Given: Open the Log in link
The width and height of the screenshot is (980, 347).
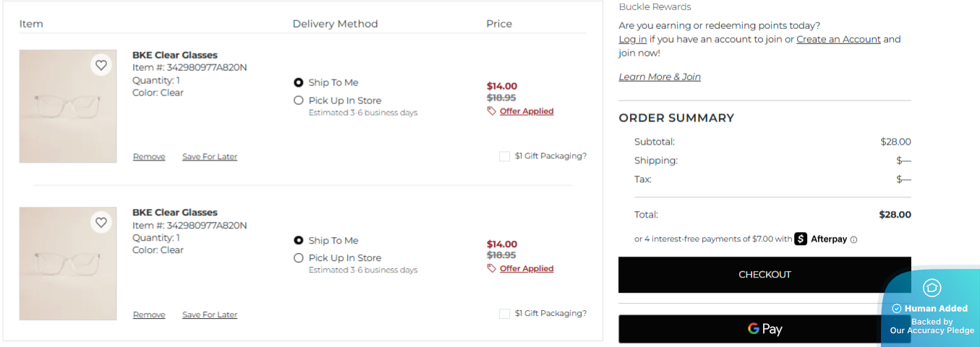Looking at the screenshot, I should click(633, 39).
